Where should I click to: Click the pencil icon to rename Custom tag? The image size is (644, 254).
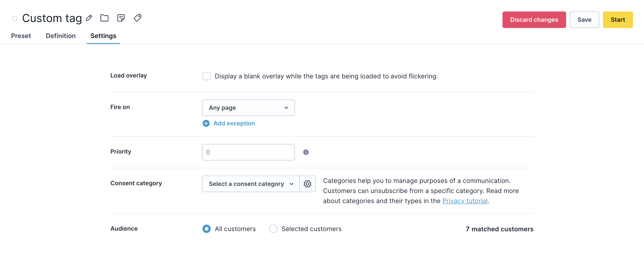click(89, 18)
